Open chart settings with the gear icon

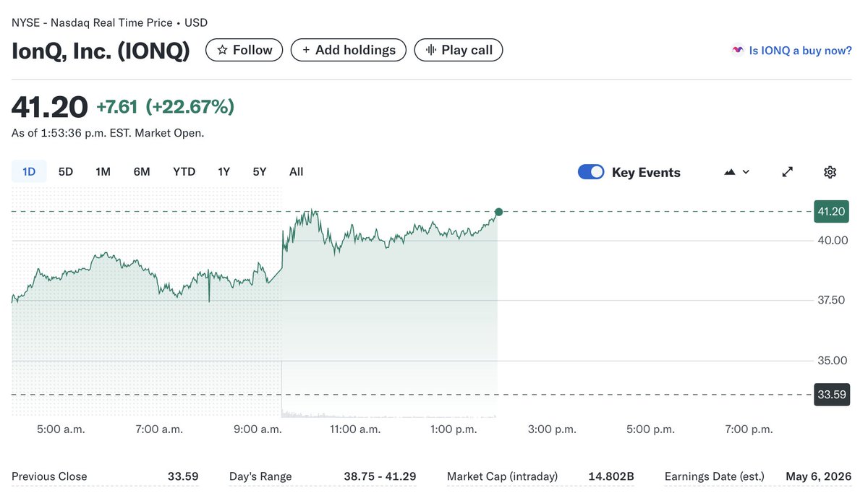click(829, 171)
